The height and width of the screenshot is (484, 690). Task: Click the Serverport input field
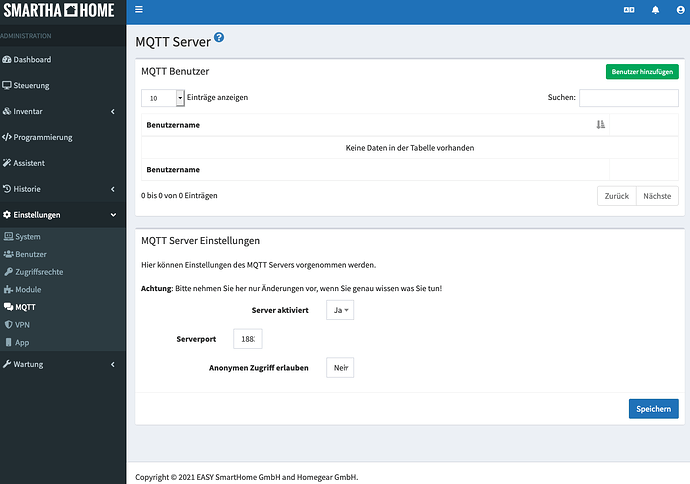click(247, 339)
